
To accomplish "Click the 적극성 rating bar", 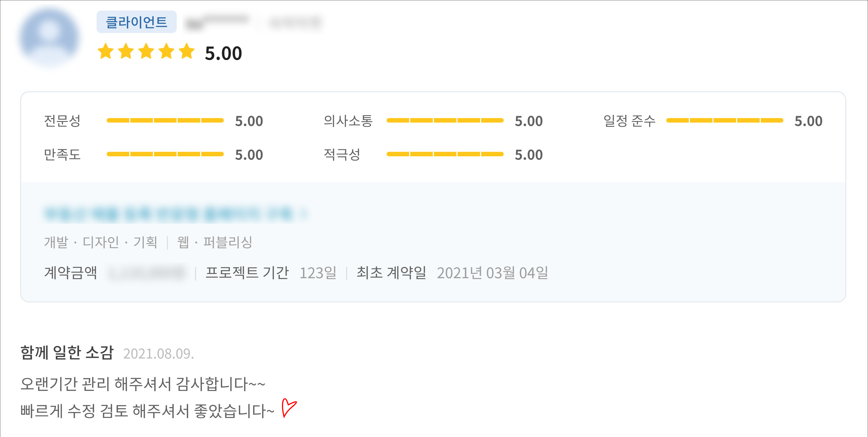I will click(445, 154).
